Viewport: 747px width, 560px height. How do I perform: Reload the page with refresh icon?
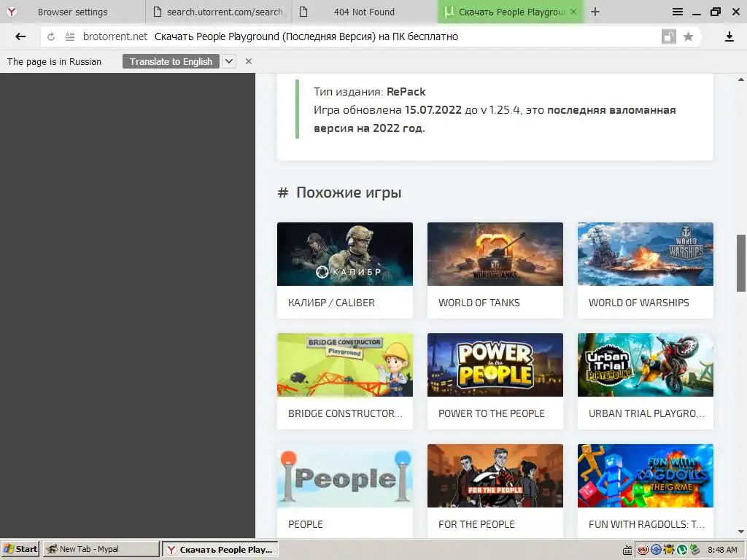pos(51,36)
